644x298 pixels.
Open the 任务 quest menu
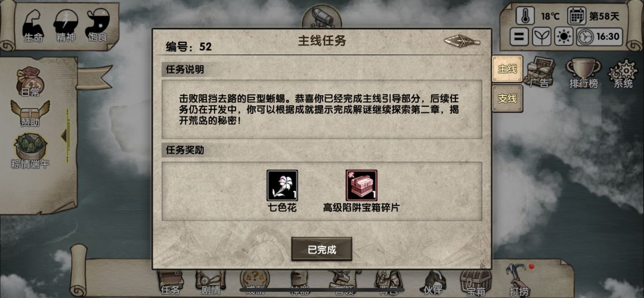171,283
